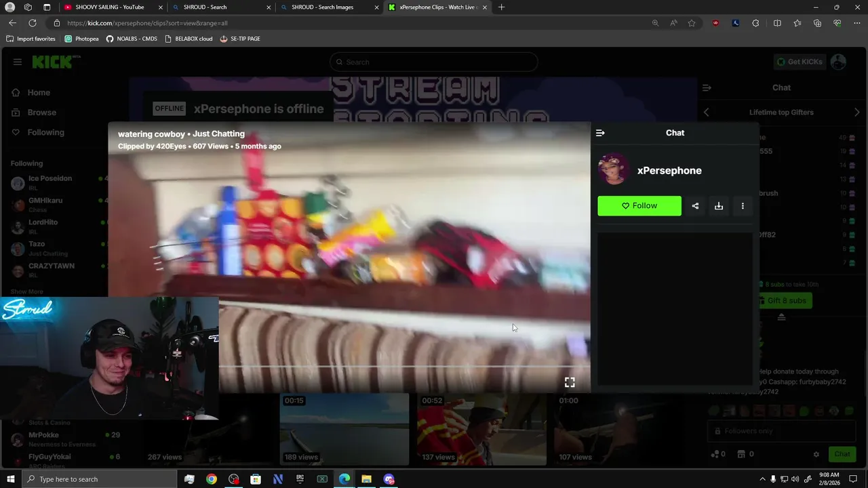Open Discord from the taskbar
The image size is (868, 488).
point(389,479)
